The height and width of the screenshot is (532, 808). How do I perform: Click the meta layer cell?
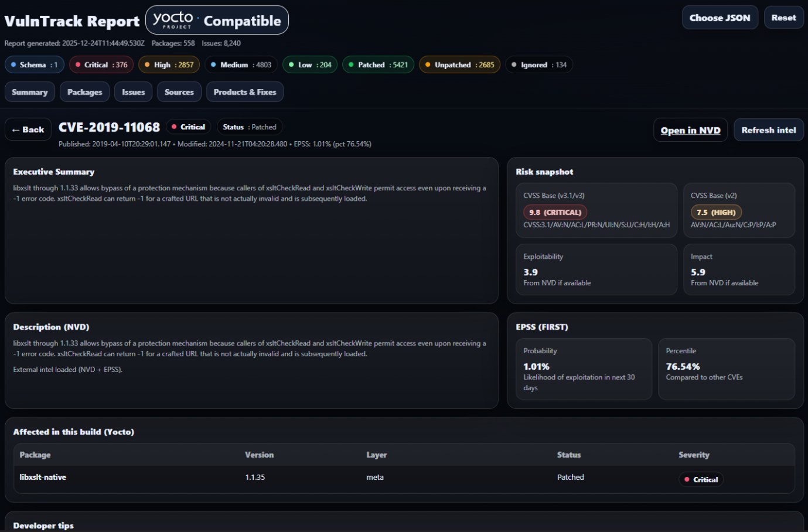pyautogui.click(x=375, y=477)
